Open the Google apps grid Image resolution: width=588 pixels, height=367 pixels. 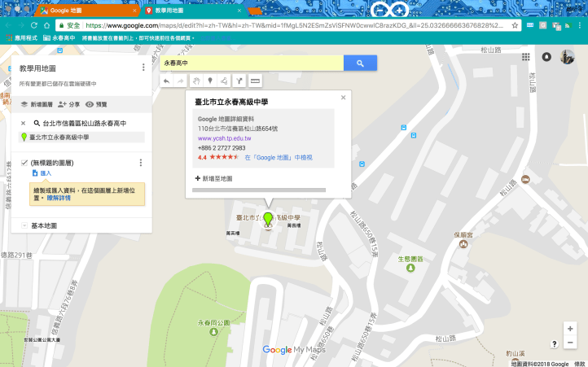click(525, 58)
